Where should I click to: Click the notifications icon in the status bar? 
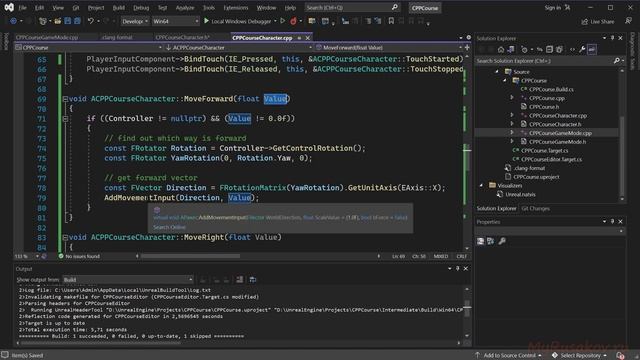click(x=620, y=355)
